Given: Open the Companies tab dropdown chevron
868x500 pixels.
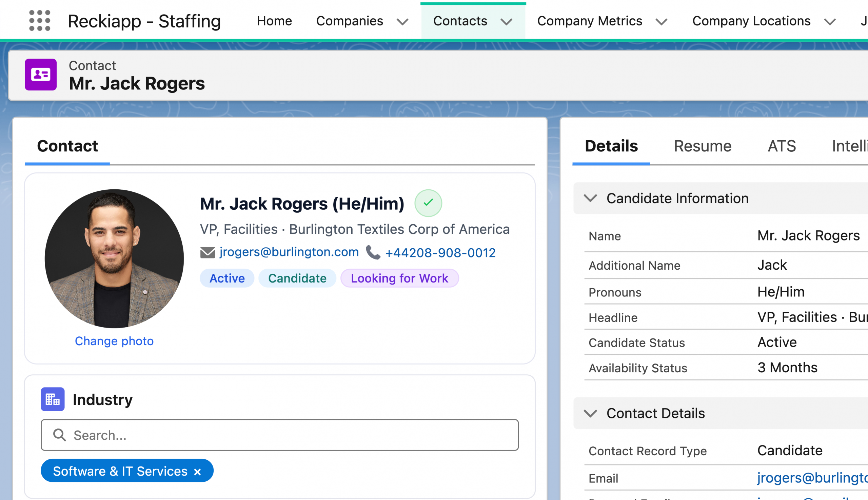Looking at the screenshot, I should click(402, 22).
